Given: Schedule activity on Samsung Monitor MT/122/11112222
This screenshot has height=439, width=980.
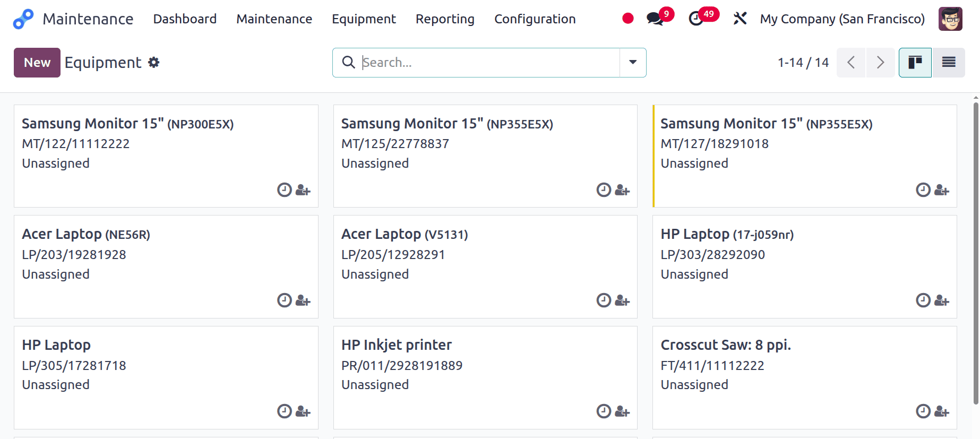Looking at the screenshot, I should click(285, 190).
